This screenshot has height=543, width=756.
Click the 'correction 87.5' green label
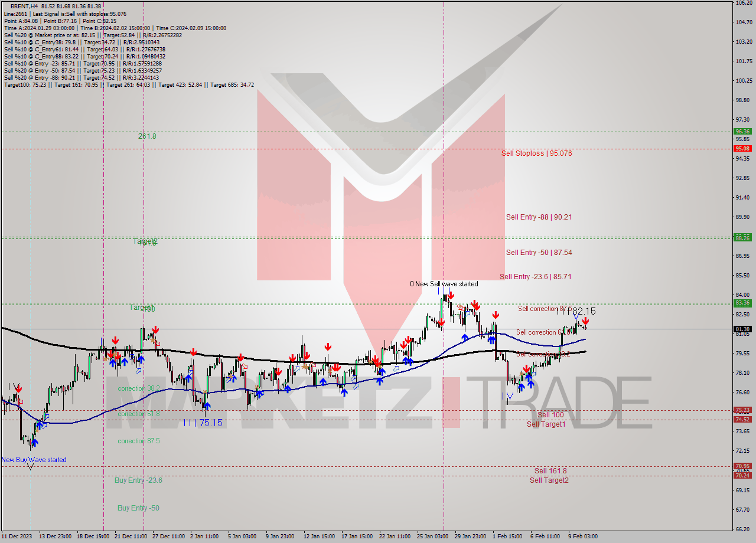[x=138, y=441]
